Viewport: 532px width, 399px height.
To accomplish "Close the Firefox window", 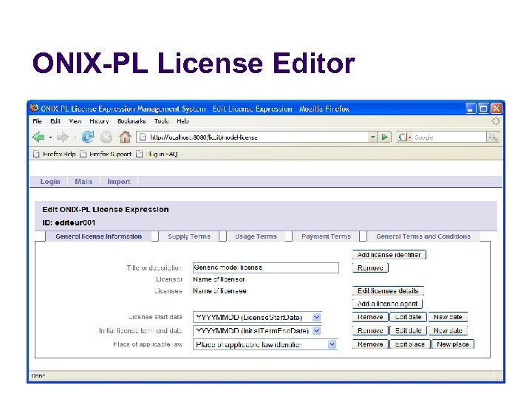I will click(496, 108).
